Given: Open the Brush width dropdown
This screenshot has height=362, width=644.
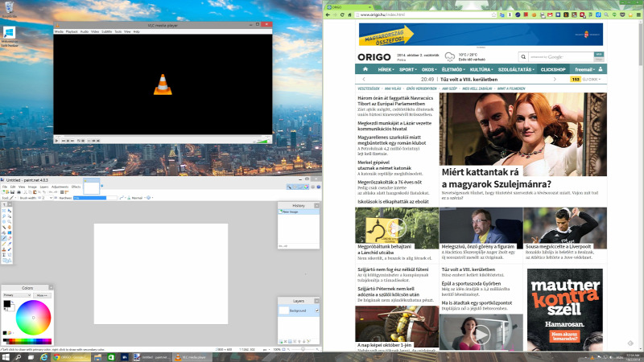Looking at the screenshot, I should (x=51, y=198).
